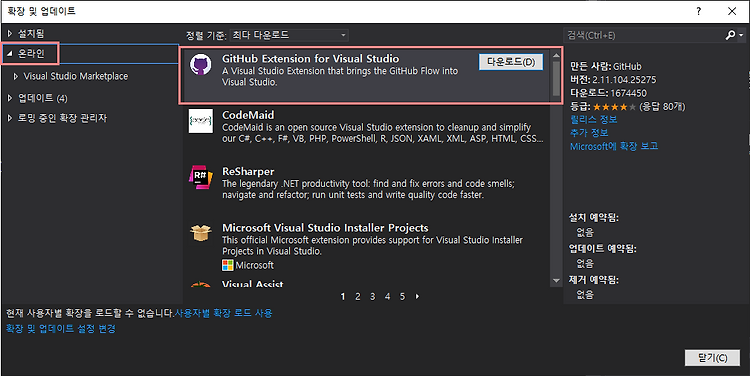Select the CodeMaid extension title
750x376 pixels.
coord(248,115)
